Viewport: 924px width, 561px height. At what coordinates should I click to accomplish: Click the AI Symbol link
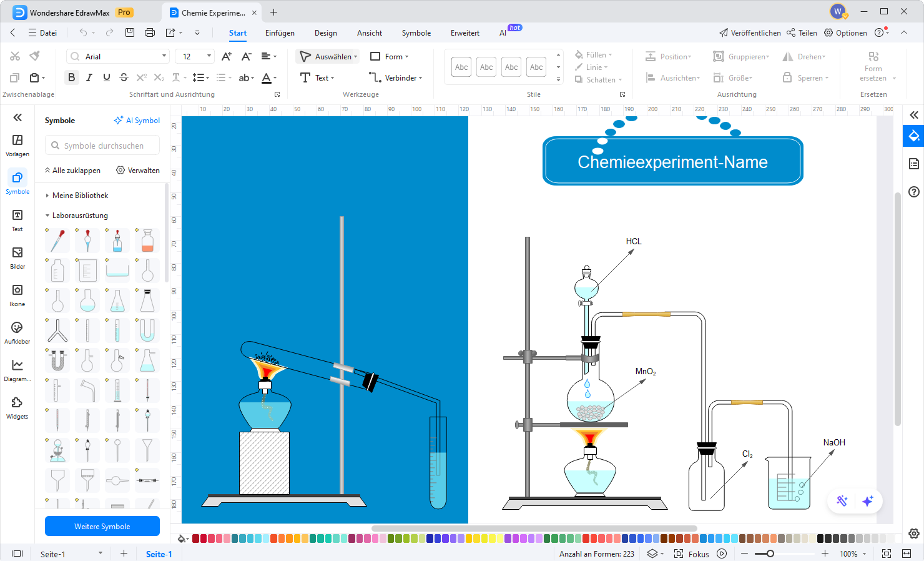137,121
